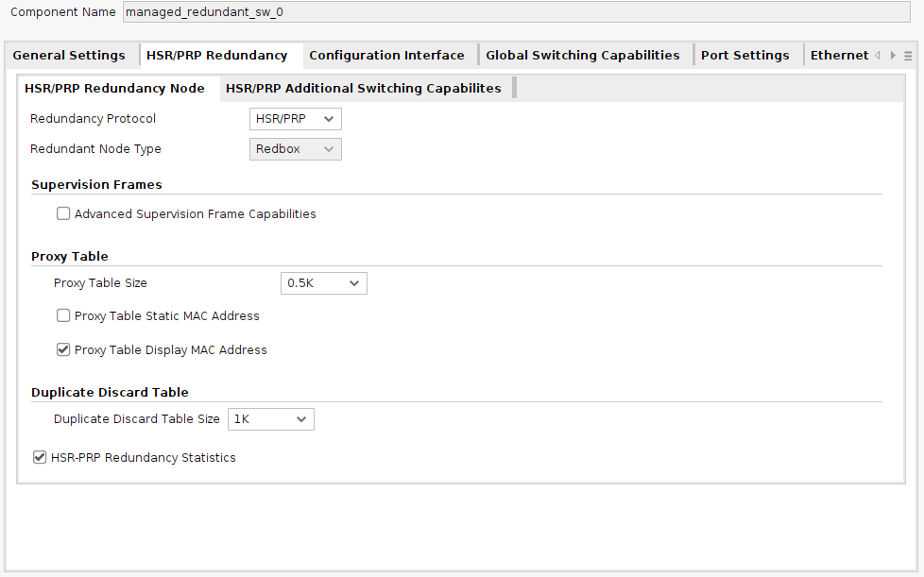Open the Duplicate Discard Table Size dropdown
This screenshot has height=577, width=924.
[270, 419]
